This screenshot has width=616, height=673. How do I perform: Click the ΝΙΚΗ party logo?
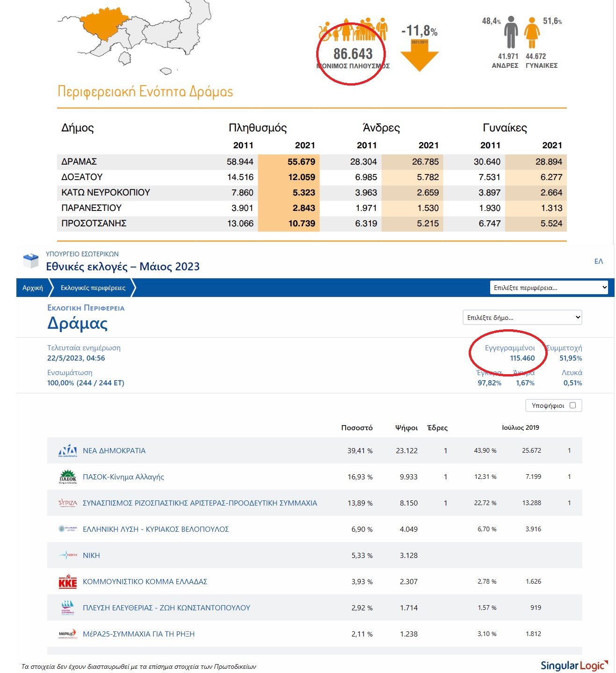point(68,555)
